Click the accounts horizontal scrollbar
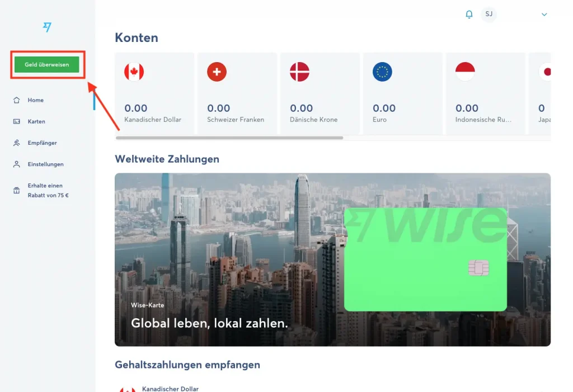Image resolution: width=573 pixels, height=392 pixels. (229, 138)
